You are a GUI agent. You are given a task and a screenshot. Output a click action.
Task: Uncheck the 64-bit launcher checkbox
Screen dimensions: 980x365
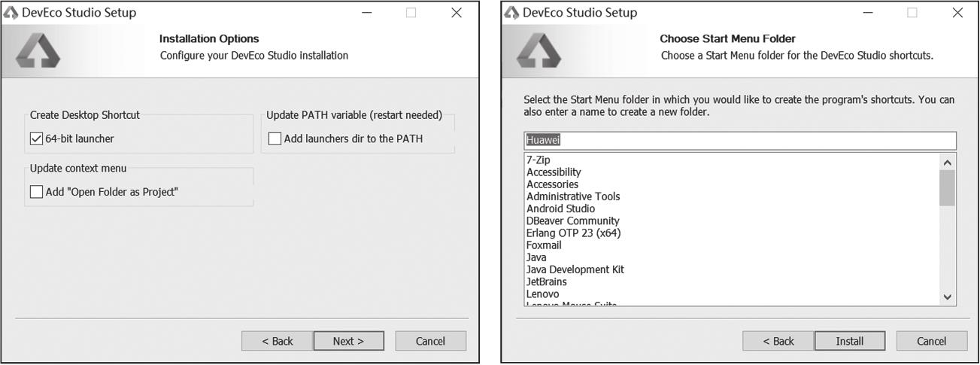click(x=37, y=138)
